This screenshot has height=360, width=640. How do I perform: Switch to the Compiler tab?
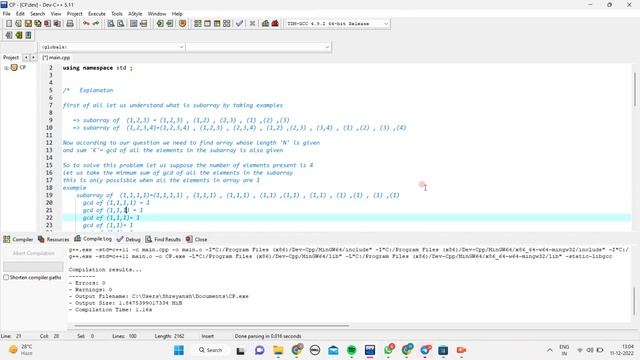[18, 239]
